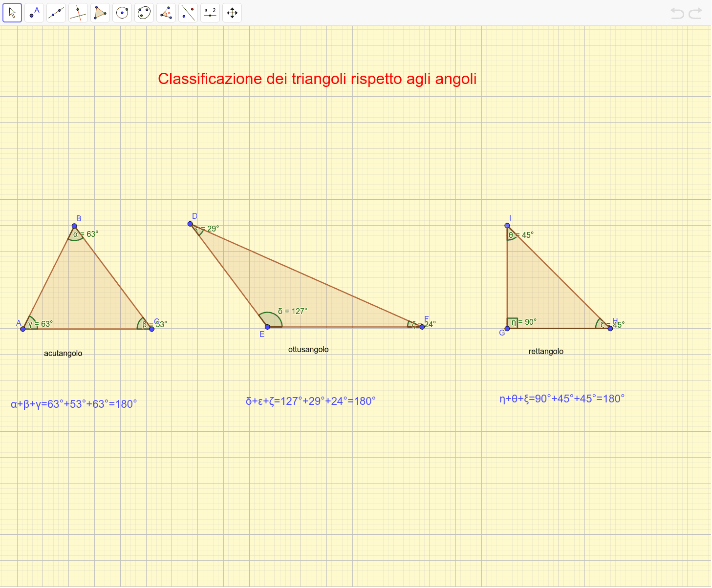Viewport: 712px width, 588px height.
Task: Choose the Ellipse conic tool
Action: pyautogui.click(x=144, y=13)
